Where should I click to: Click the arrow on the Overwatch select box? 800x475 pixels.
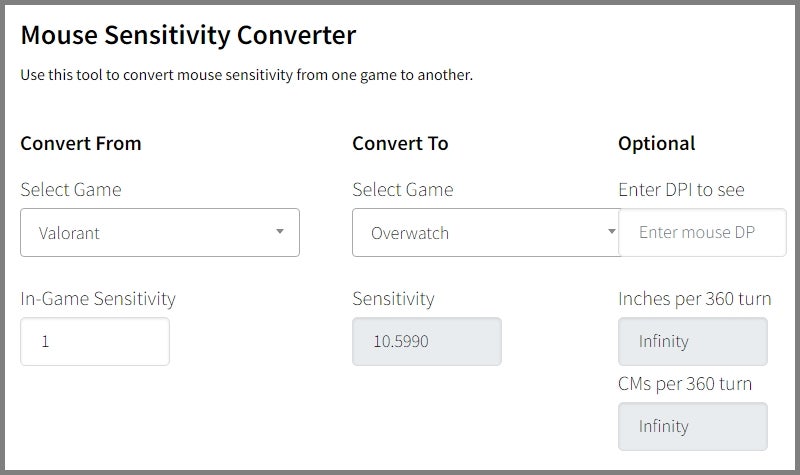pyautogui.click(x=611, y=232)
